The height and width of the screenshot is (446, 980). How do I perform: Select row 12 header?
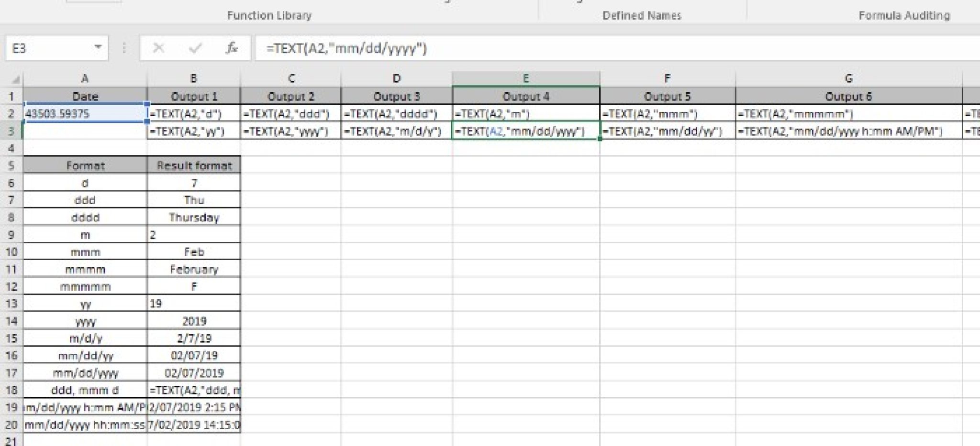pos(11,286)
